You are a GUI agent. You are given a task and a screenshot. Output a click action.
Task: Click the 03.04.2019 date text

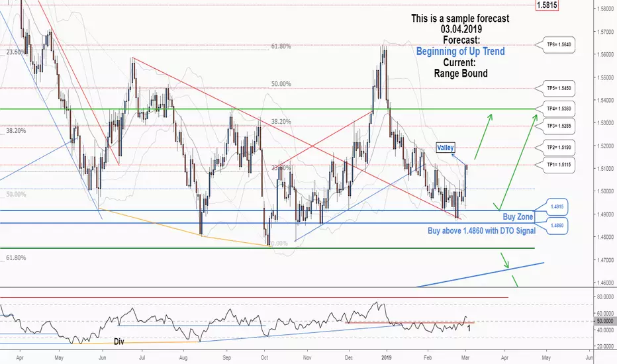point(461,29)
